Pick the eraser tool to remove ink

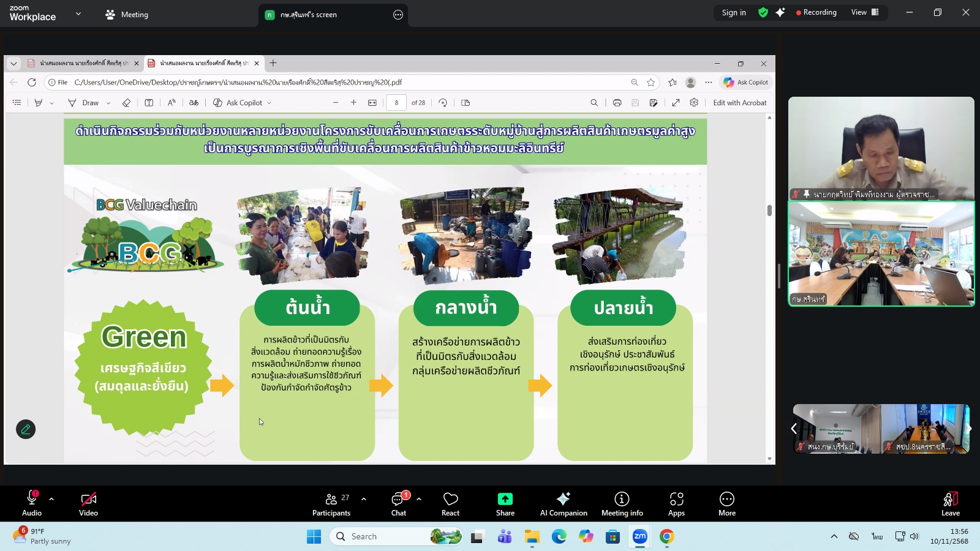coord(126,102)
